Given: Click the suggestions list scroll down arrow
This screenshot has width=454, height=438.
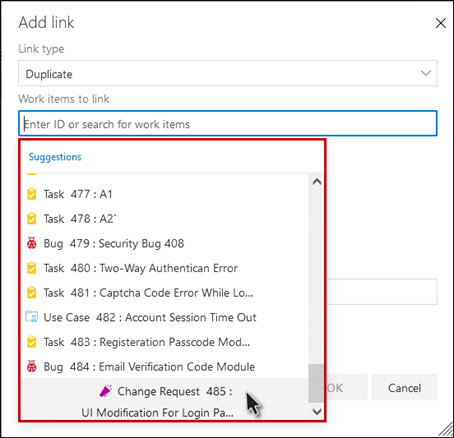Looking at the screenshot, I should tap(317, 412).
